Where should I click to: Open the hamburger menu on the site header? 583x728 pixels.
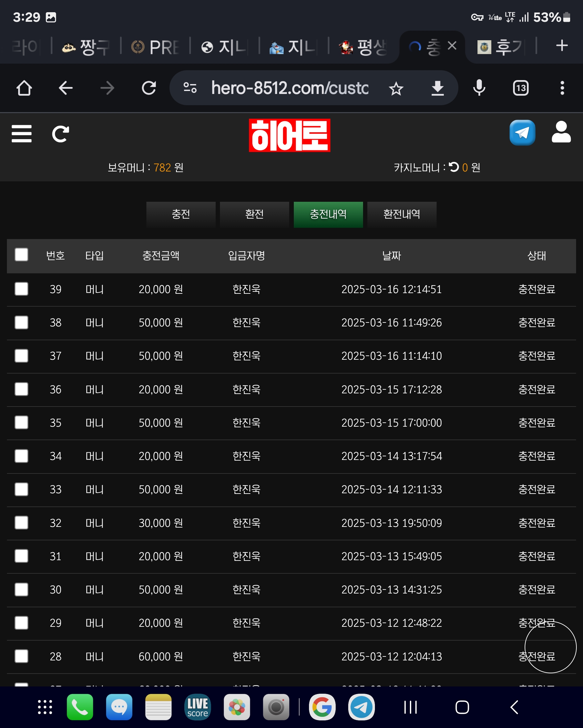pyautogui.click(x=22, y=134)
